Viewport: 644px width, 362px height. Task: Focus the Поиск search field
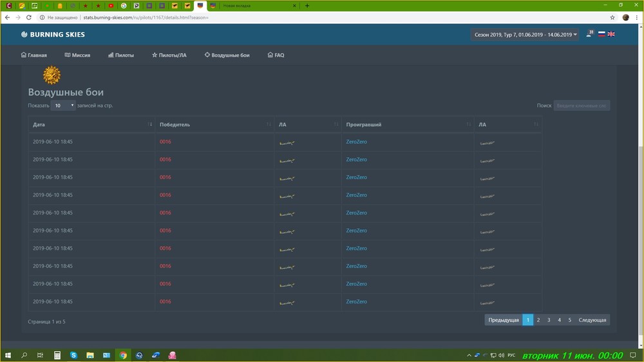click(582, 106)
